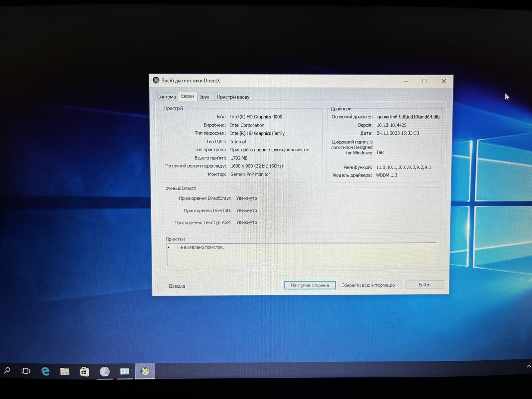Open the Search magnifier on the taskbar
532x399 pixels.
click(7, 370)
